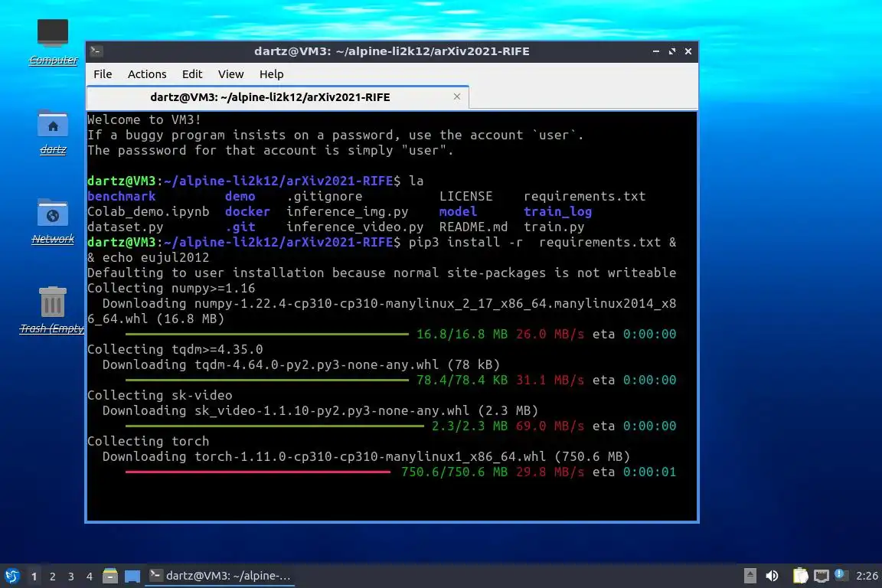Click 'dataset.py' in the listing
The image size is (882, 588).
coord(126,227)
